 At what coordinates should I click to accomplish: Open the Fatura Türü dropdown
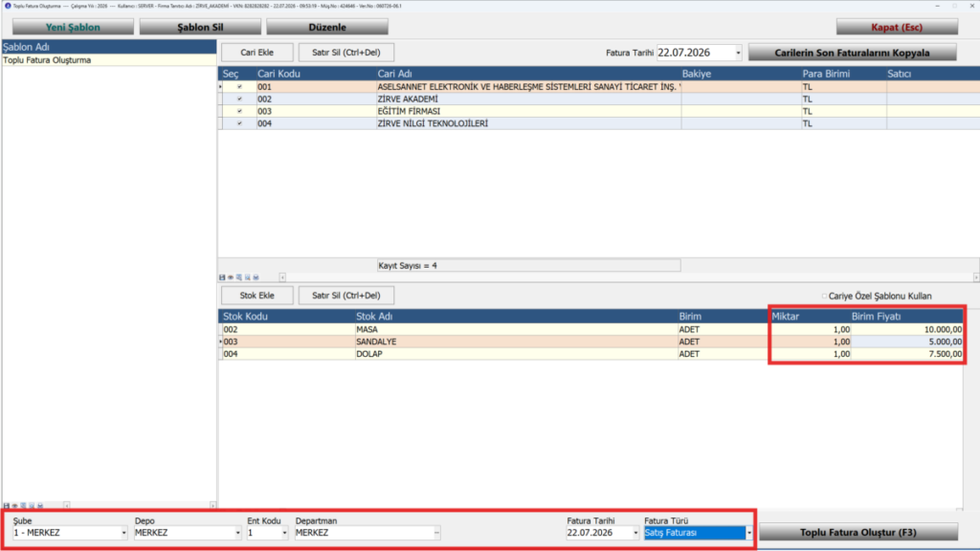748,533
